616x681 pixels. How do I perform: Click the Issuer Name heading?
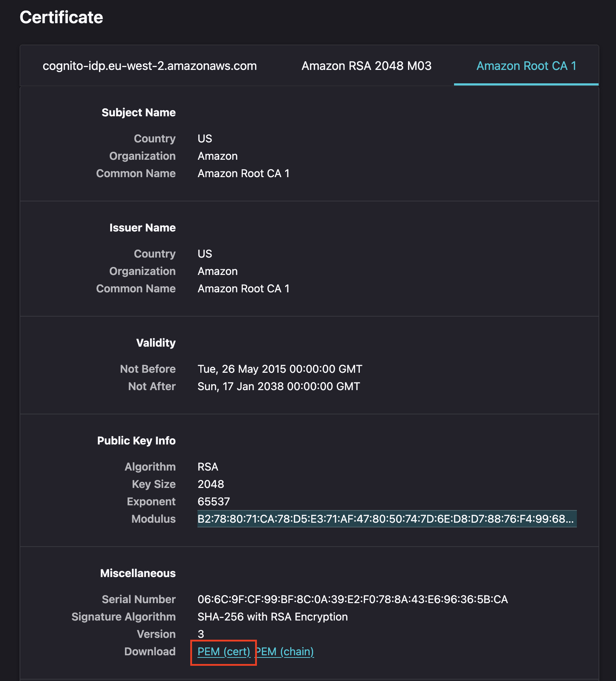[142, 228]
